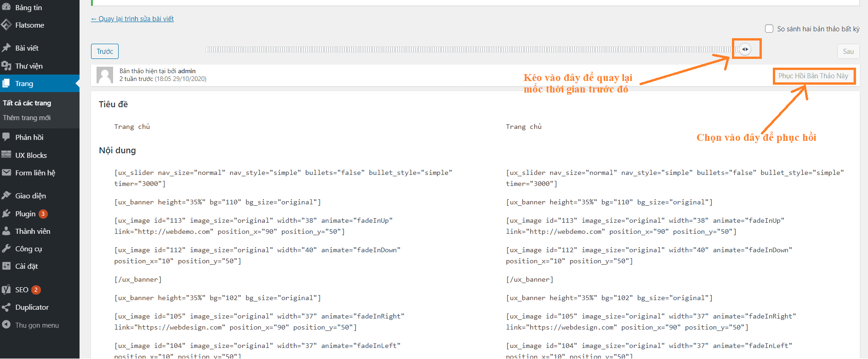Click the Duplicator sidebar icon
The height and width of the screenshot is (359, 868).
tap(6, 307)
